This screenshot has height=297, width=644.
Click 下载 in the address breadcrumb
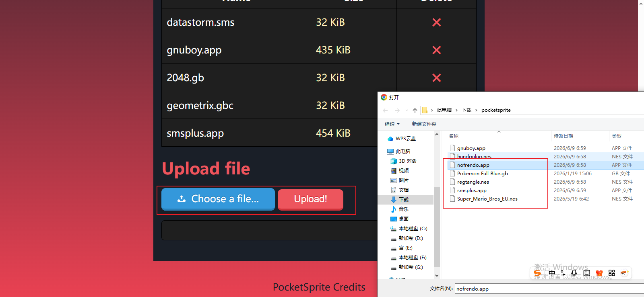tap(466, 110)
